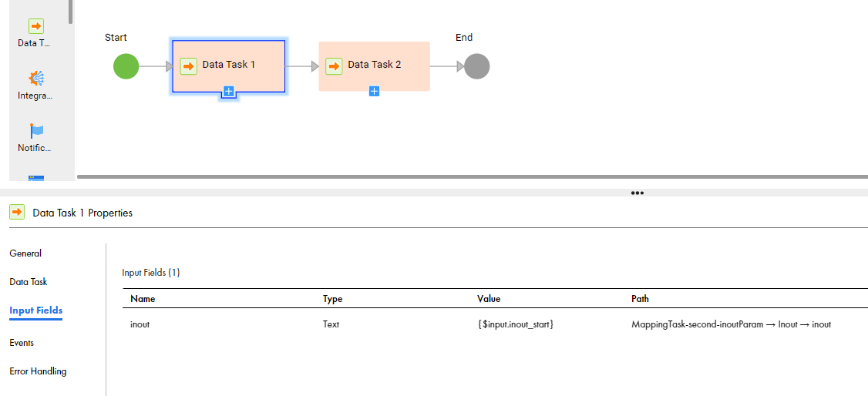This screenshot has width=868, height=396.
Task: Click the Name column header
Action: [x=143, y=299]
